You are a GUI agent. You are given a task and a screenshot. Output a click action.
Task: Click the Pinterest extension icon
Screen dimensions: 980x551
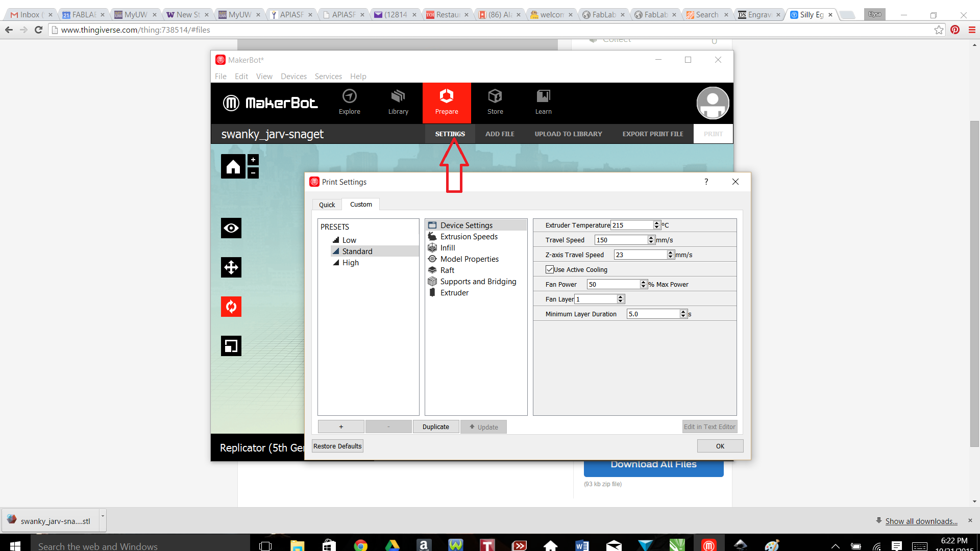point(955,30)
